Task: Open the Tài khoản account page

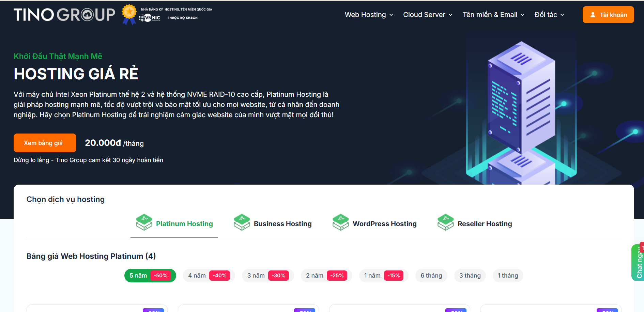Action: click(608, 14)
